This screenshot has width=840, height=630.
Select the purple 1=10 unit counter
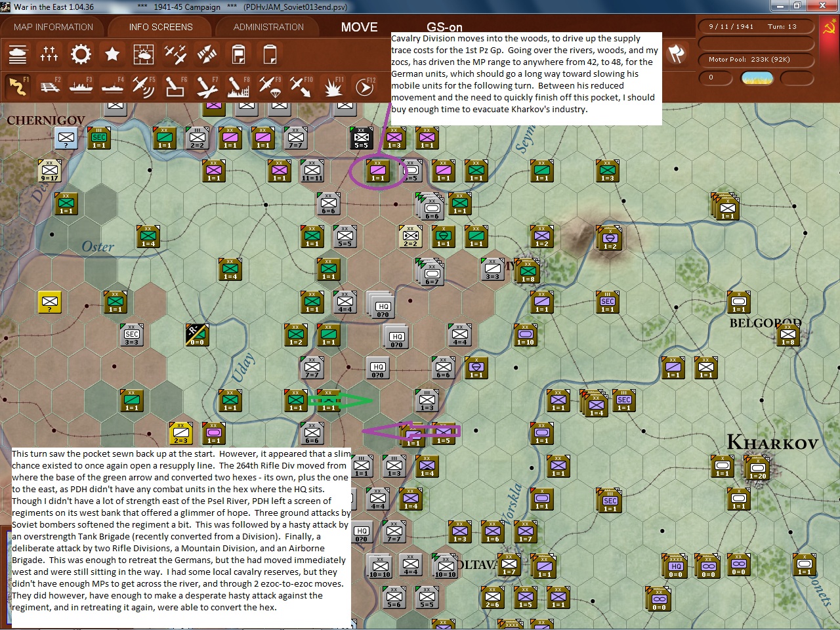(x=526, y=335)
